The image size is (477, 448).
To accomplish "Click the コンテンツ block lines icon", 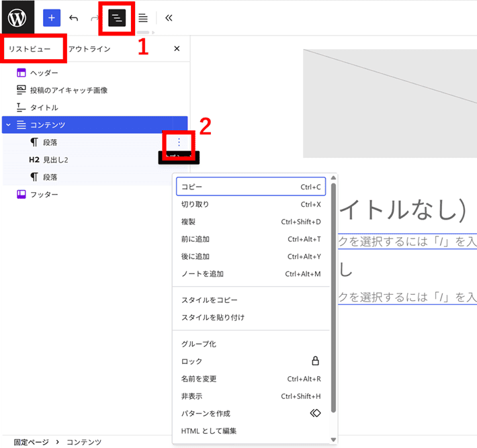I will [x=21, y=125].
